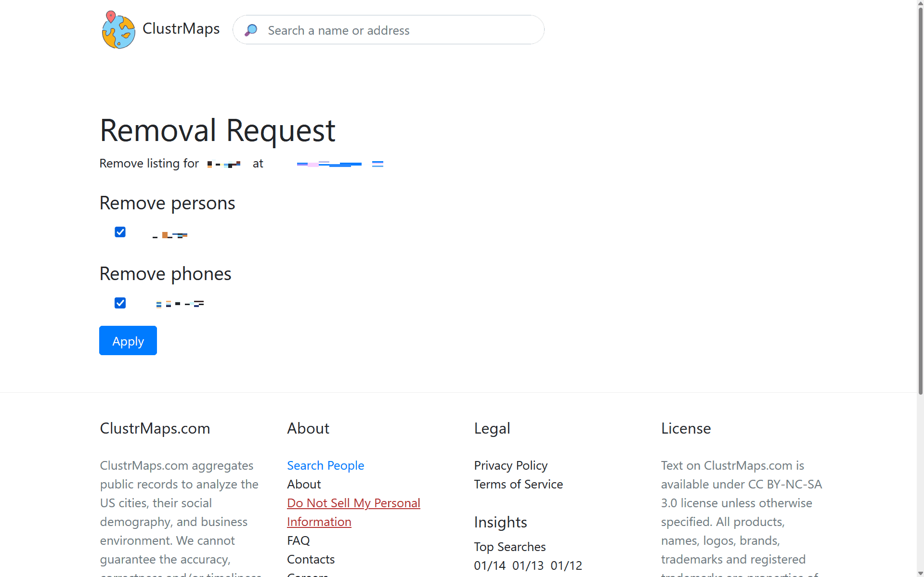The width and height of the screenshot is (924, 577).
Task: Open the 01/14 top searches link
Action: tap(490, 565)
